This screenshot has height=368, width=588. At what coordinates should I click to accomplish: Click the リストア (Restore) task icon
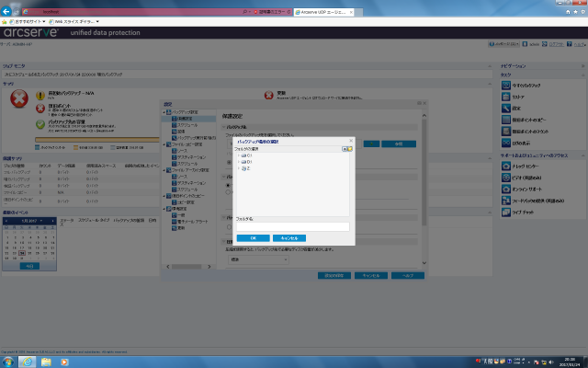[x=504, y=96]
